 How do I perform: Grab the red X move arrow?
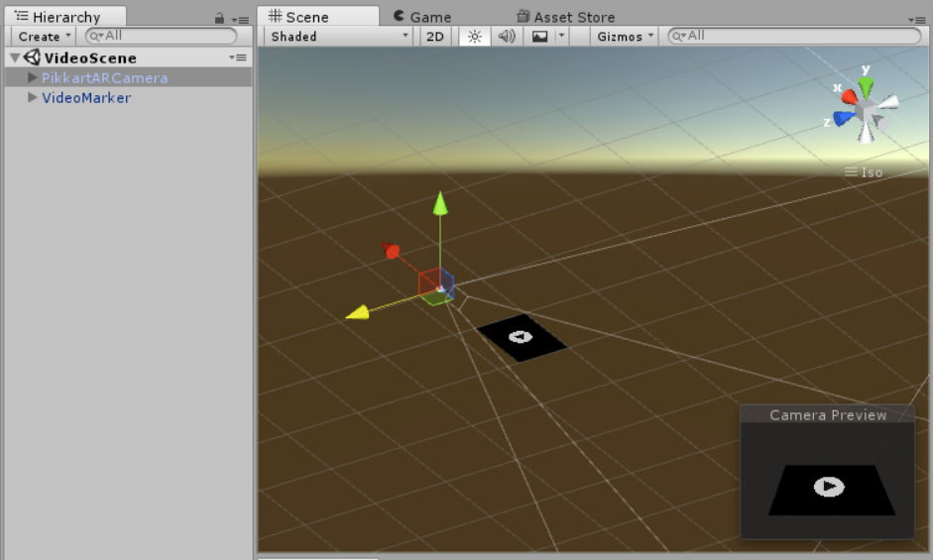391,251
